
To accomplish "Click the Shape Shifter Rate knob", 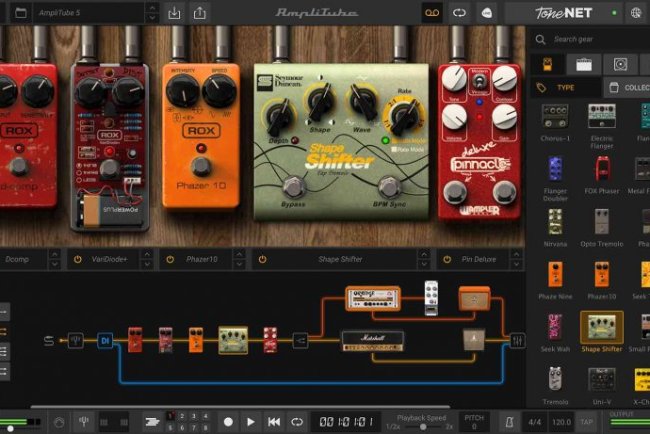I will point(403,115).
